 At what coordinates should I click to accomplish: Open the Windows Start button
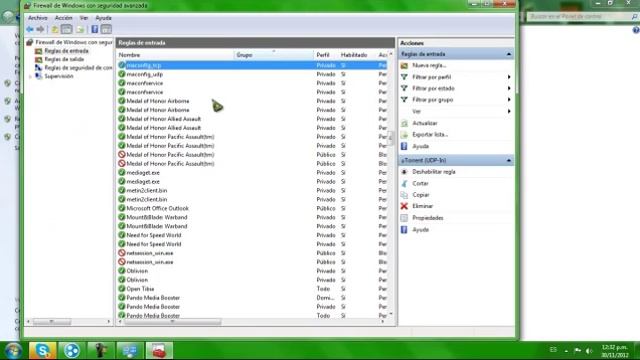click(x=13, y=351)
